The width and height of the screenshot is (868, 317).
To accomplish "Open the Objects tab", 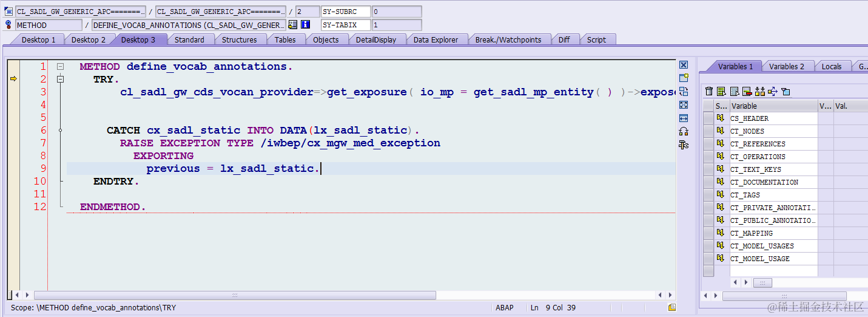I will [326, 39].
